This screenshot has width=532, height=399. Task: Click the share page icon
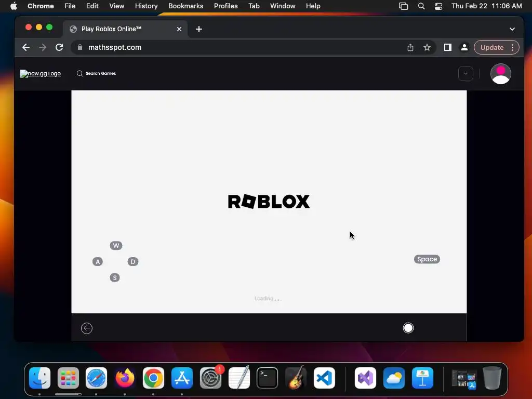[410, 47]
